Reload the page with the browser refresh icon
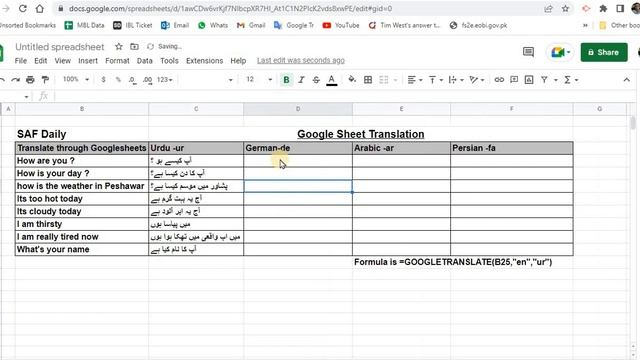This screenshot has width=640, height=360. (23, 9)
